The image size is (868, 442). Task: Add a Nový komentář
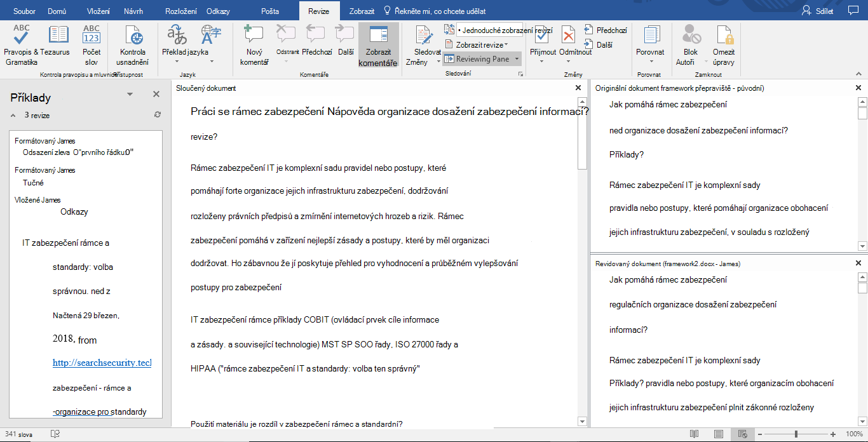pos(254,46)
